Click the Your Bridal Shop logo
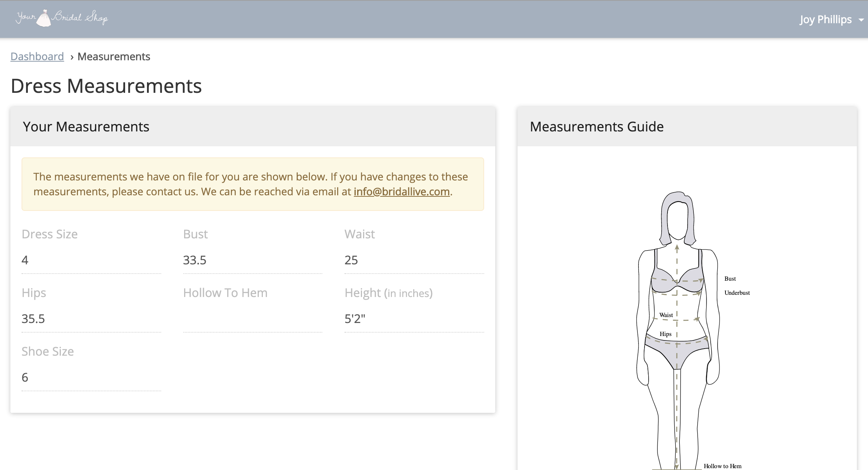The height and width of the screenshot is (470, 868). tap(62, 18)
